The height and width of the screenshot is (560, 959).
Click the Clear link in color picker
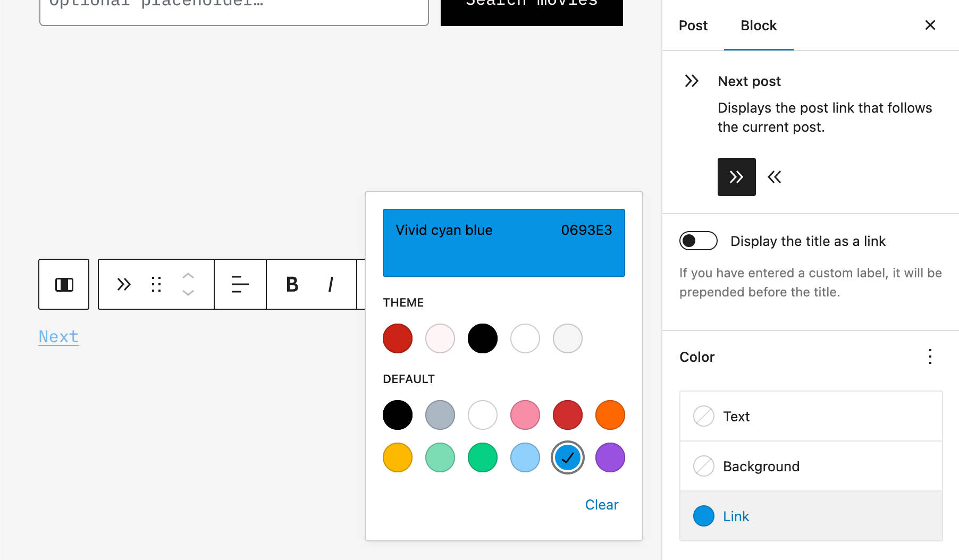tap(601, 504)
